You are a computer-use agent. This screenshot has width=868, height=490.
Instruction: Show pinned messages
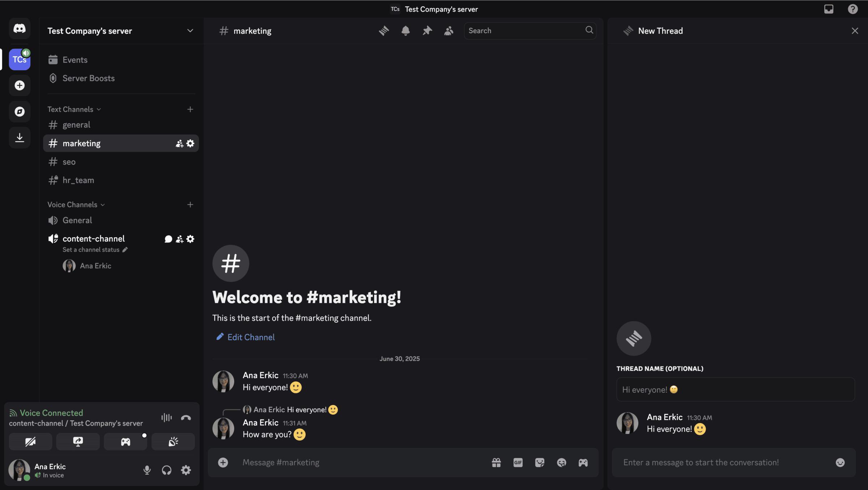[427, 31]
